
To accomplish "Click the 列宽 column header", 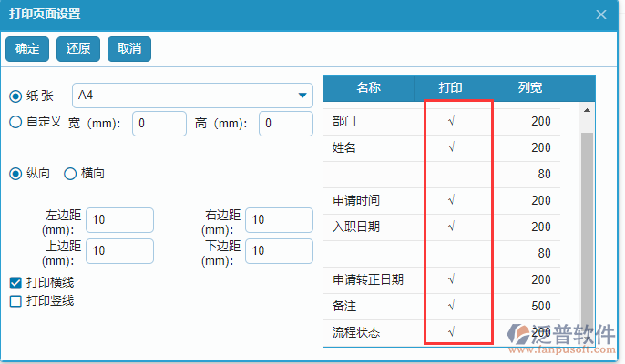I will click(530, 87).
